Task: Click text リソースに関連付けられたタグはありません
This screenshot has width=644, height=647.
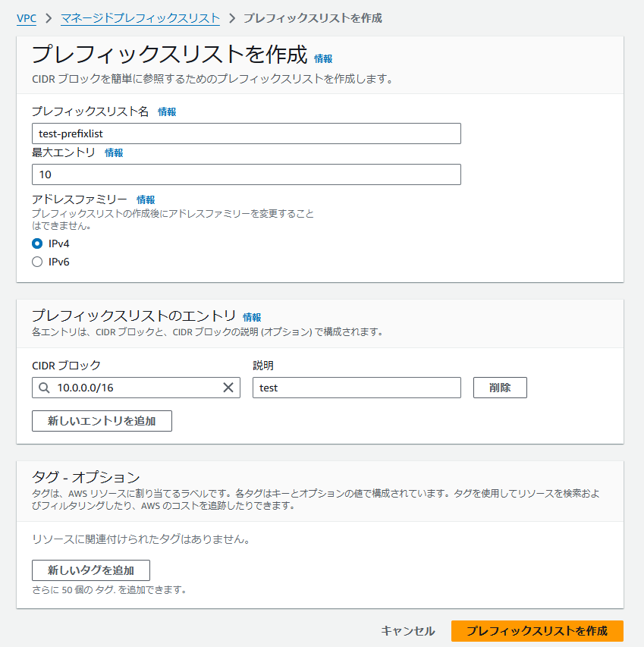Action: 140,539
